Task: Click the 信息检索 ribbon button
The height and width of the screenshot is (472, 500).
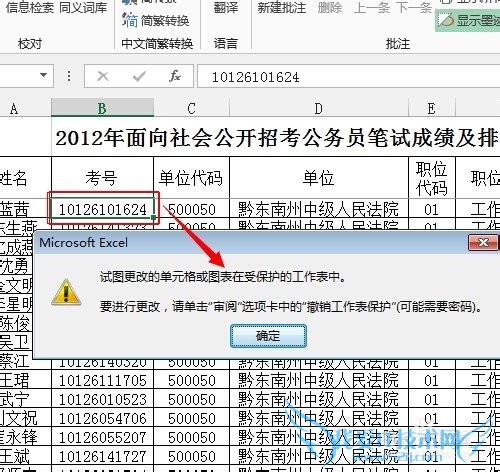Action: click(30, 7)
